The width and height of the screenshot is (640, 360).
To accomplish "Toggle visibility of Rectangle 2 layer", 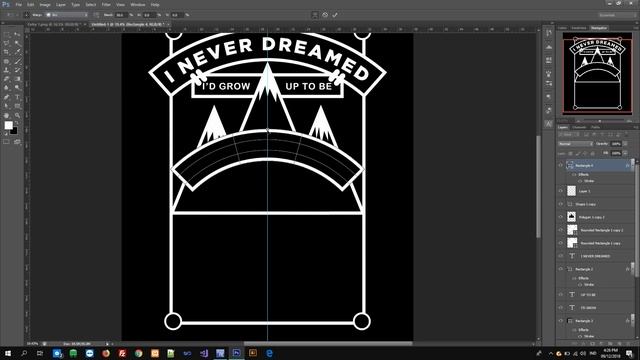I will [560, 269].
